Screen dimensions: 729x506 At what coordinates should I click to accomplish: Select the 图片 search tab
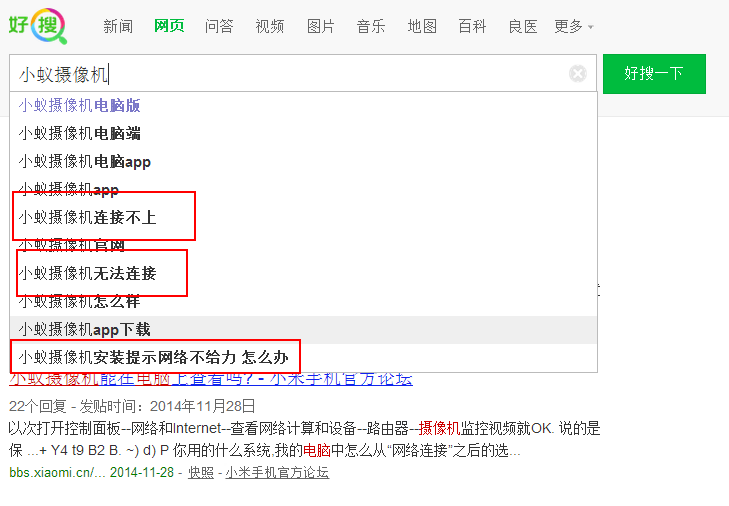tap(320, 27)
